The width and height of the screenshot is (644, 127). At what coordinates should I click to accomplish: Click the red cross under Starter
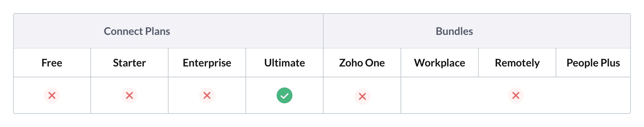pos(129,95)
